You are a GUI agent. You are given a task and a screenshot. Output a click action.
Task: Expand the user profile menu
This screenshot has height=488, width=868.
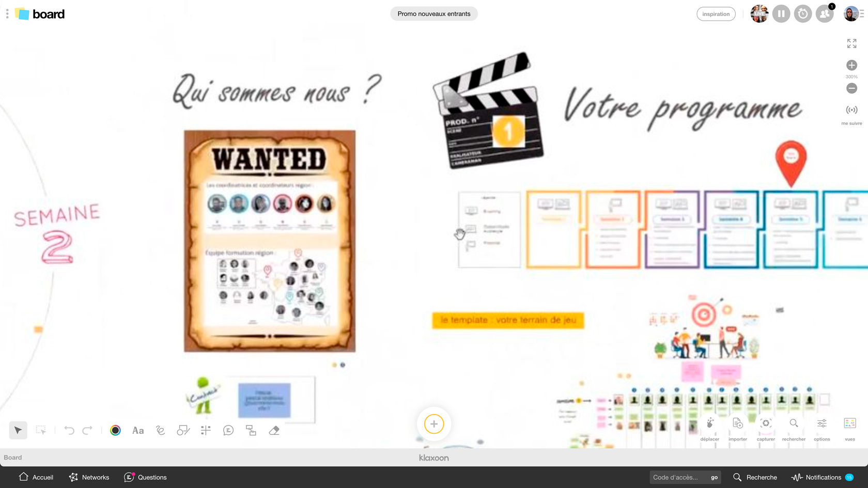[854, 14]
